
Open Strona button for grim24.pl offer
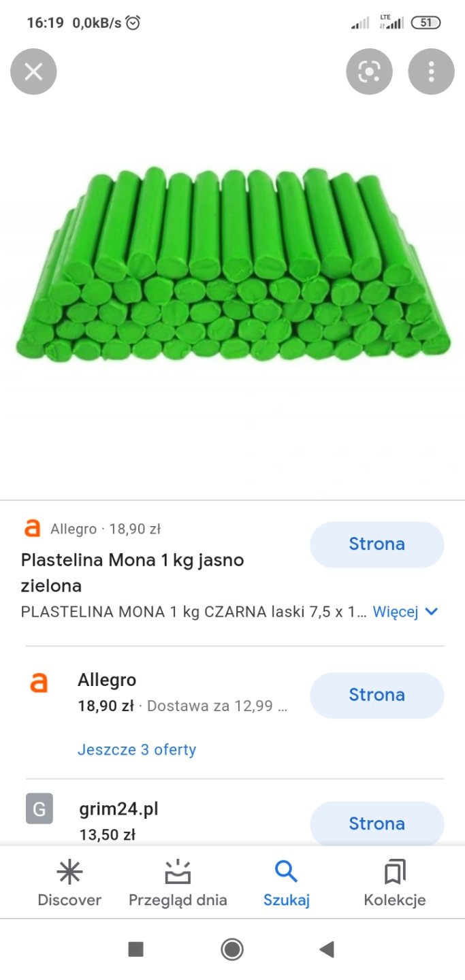(x=376, y=823)
